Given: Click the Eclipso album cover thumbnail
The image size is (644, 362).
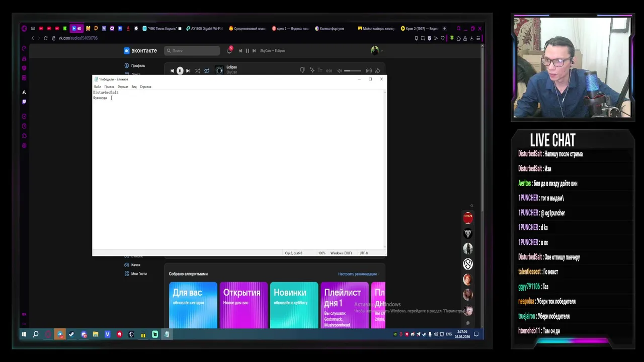Looking at the screenshot, I should coord(219,70).
